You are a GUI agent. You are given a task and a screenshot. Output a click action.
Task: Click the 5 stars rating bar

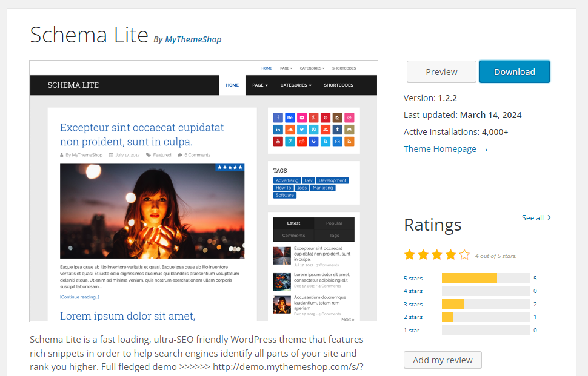click(486, 279)
